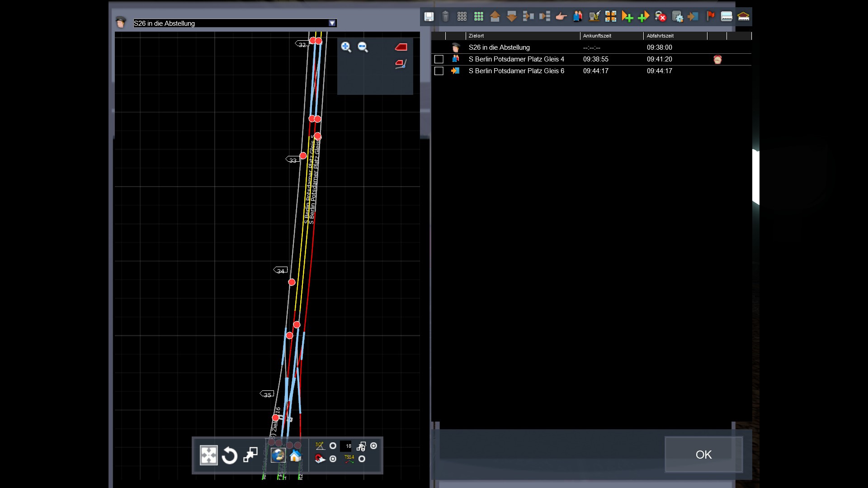Move instruction up with orange up arrow
This screenshot has height=488, width=868.
pyautogui.click(x=495, y=17)
